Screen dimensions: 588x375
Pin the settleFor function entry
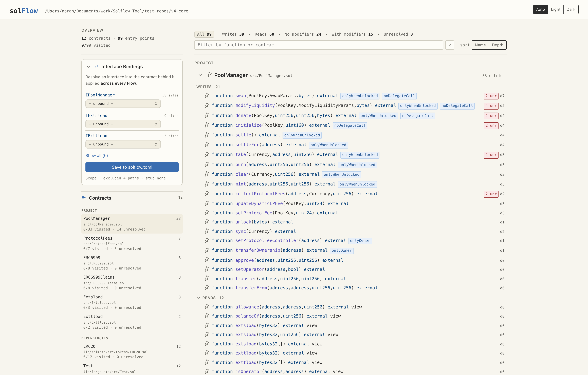(x=207, y=145)
